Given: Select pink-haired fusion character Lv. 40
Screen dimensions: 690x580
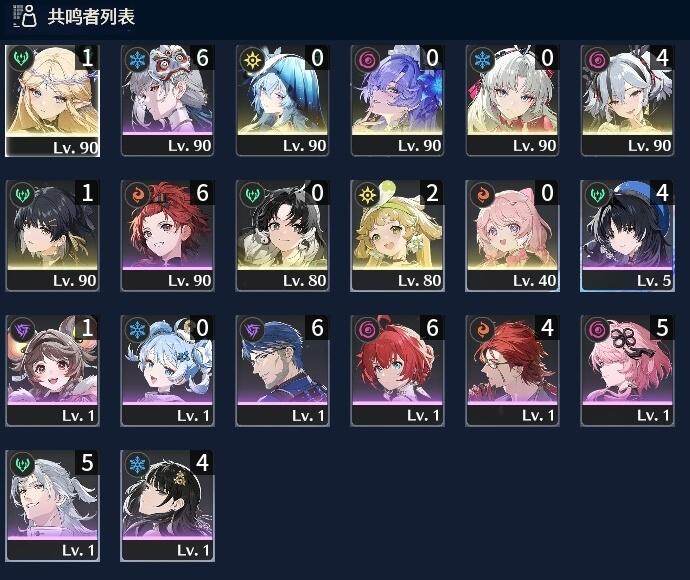Looking at the screenshot, I should pos(512,235).
